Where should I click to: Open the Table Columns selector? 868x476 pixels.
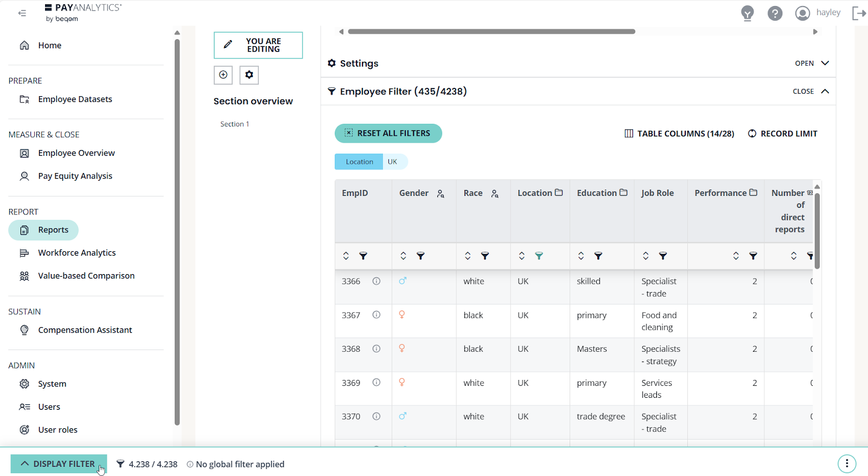(679, 134)
